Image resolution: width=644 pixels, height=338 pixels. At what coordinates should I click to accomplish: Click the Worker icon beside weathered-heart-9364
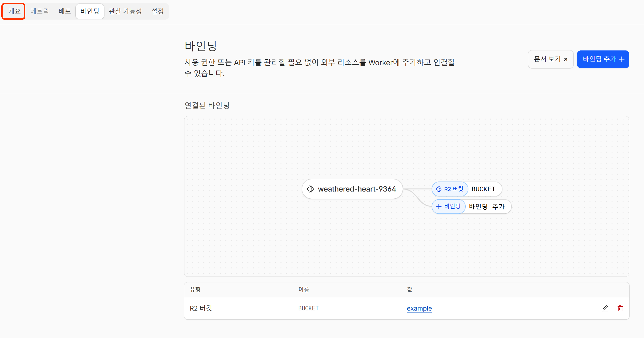[310, 189]
